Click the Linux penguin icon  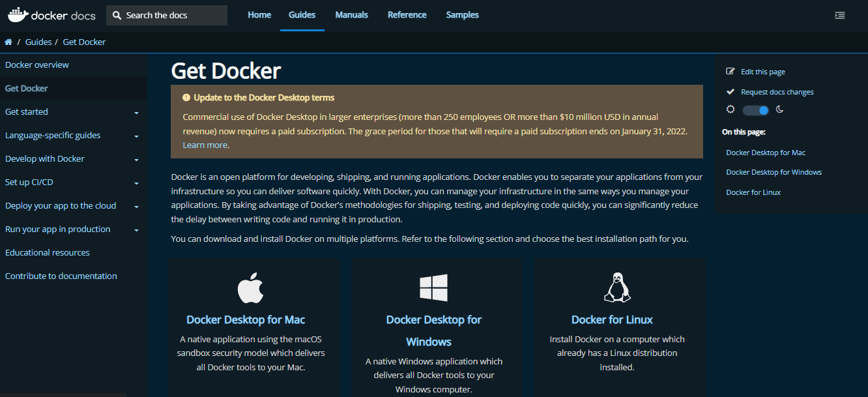click(616, 287)
